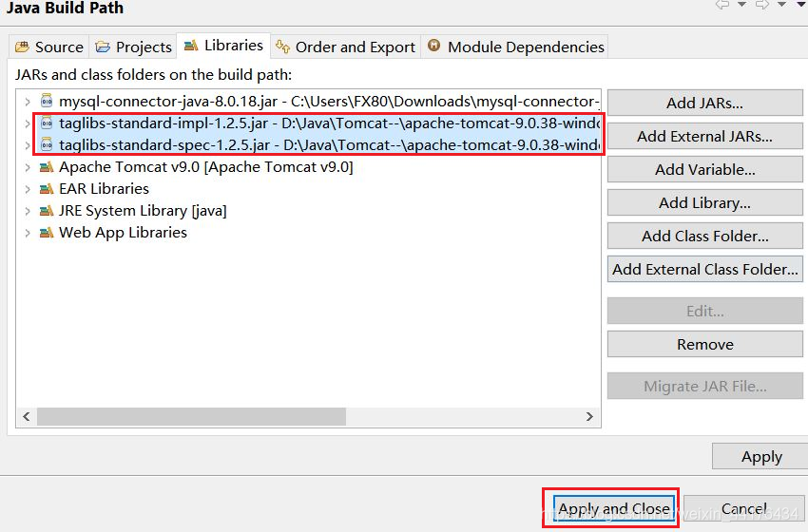Click the Add Library... button
The image size is (808, 532).
click(x=705, y=203)
